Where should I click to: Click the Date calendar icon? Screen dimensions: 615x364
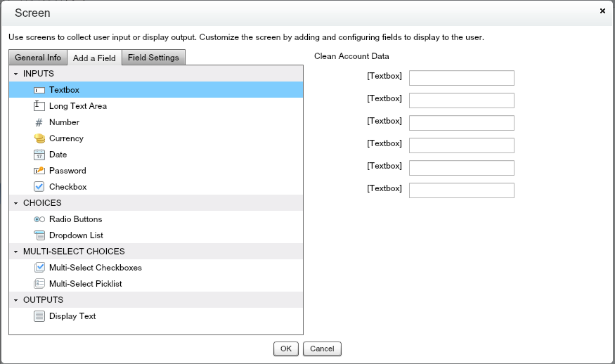[39, 155]
